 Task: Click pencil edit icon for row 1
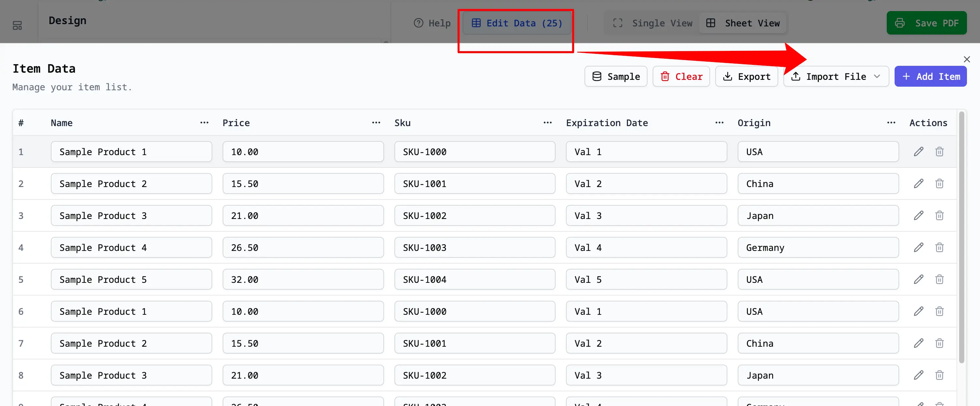point(918,152)
